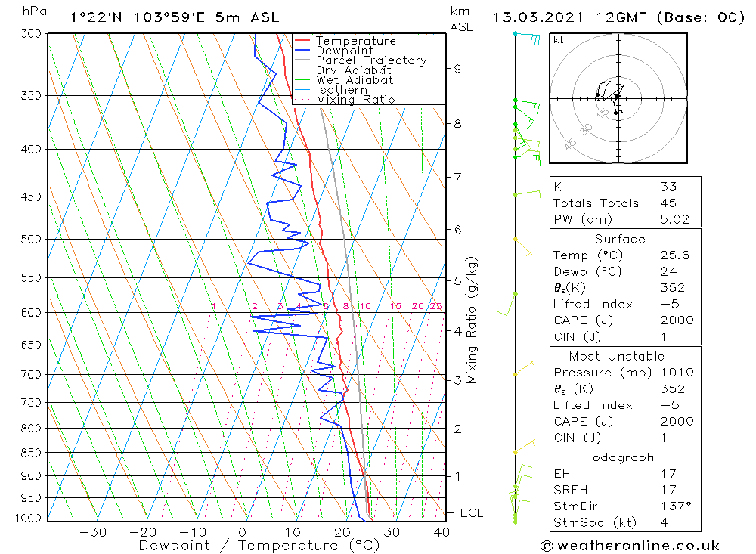Click the 5 km altitude label

point(457,280)
